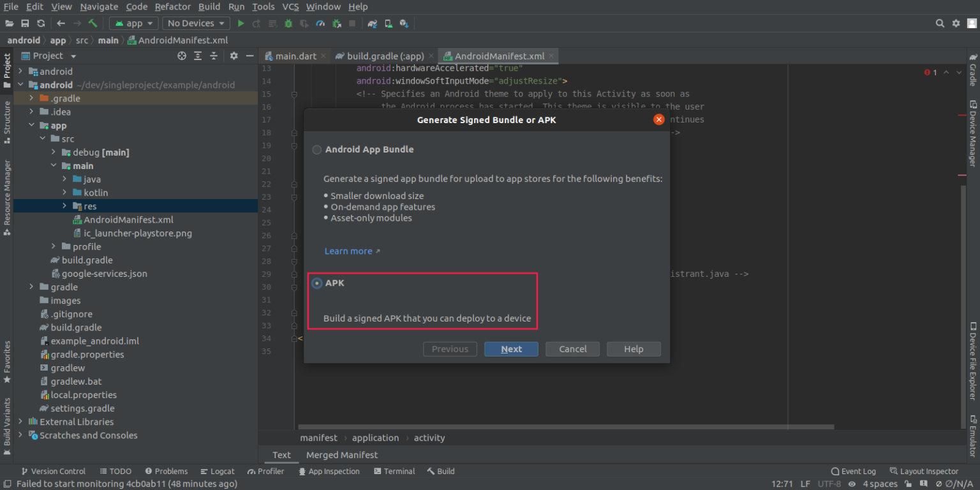
Task: Click the Make Project hammer icon
Action: [x=93, y=24]
